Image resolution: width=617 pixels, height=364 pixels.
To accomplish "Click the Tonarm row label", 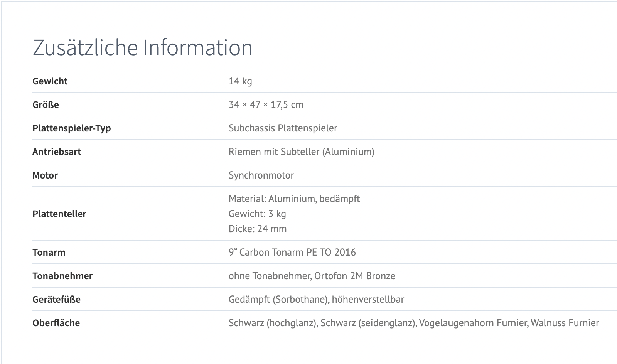I will [x=49, y=253].
